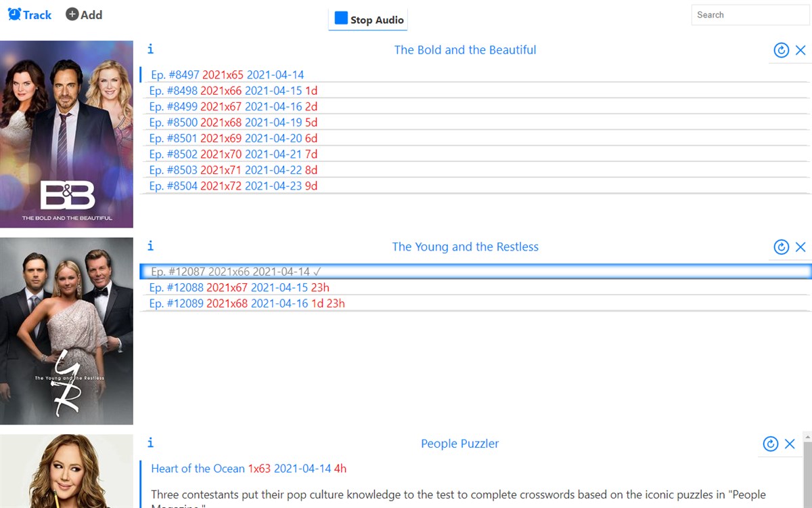Show info for The Bold and the Beautiful
Screen dimensions: 812x508
click(x=150, y=49)
